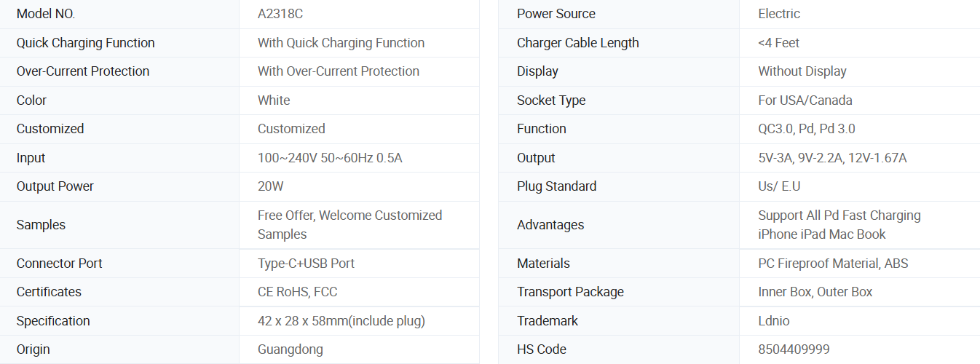Viewport: 980px width, 364px height.
Task: Click the Origin value Guangdong
Action: pyautogui.click(x=291, y=349)
